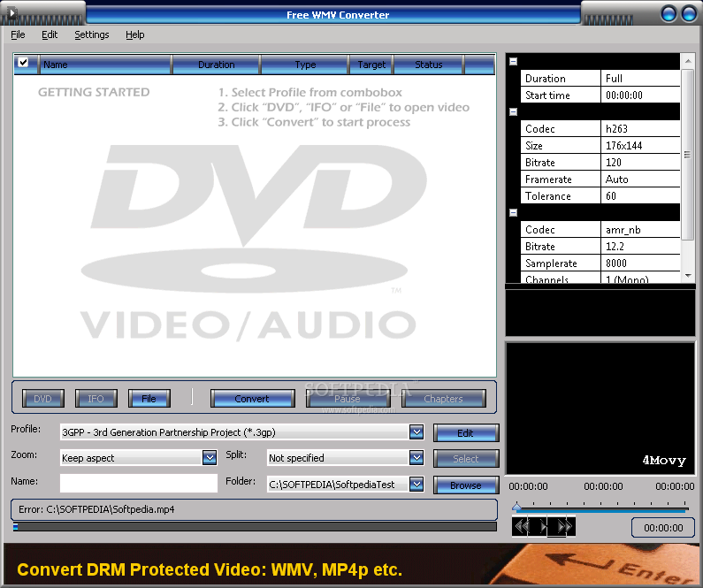Click the Chapters button
Viewport: 703px width, 588px height.
(x=443, y=399)
